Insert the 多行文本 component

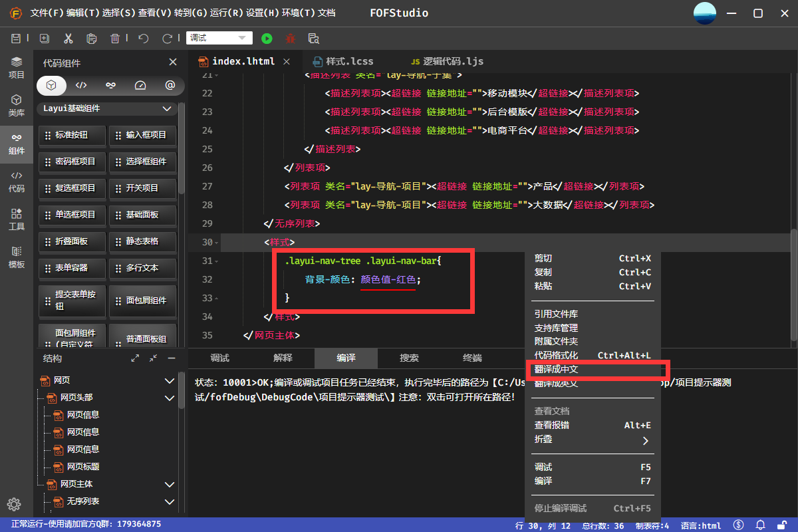142,268
